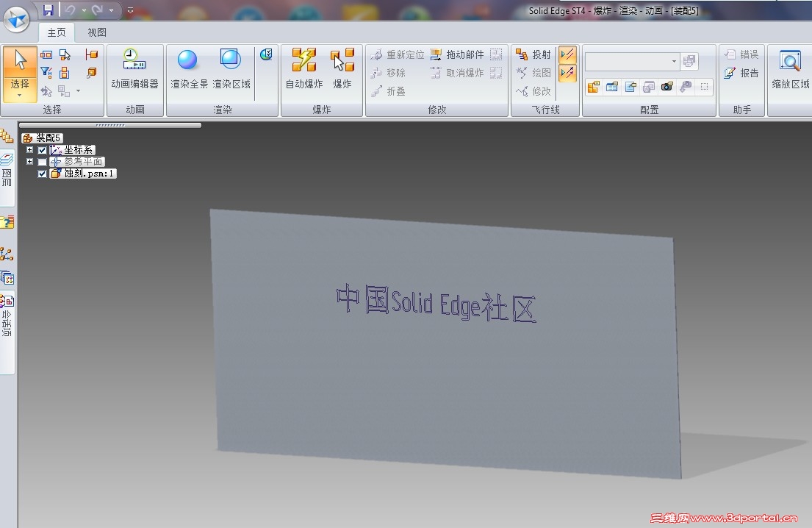Screen dimensions: 812x528
Task: Click the second 配置 table icon
Action: pos(612,87)
